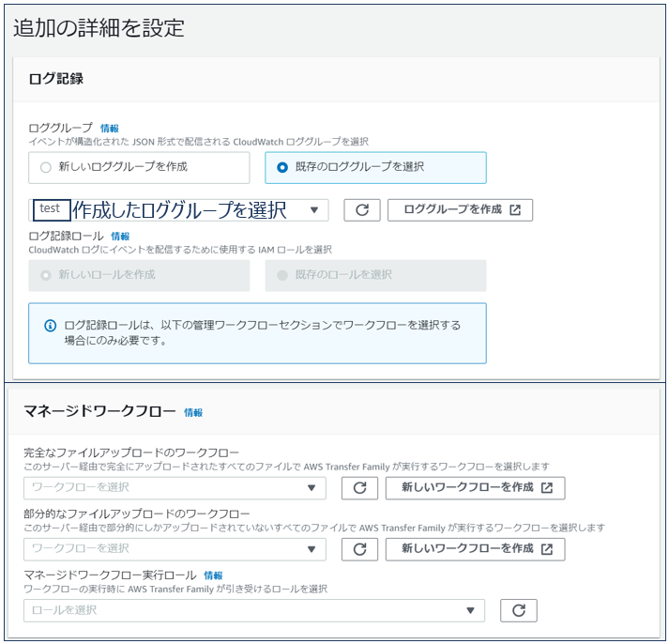Open 情報 link next to マネージドワークフロー heading
Screen dimensions: 669x644
193,412
